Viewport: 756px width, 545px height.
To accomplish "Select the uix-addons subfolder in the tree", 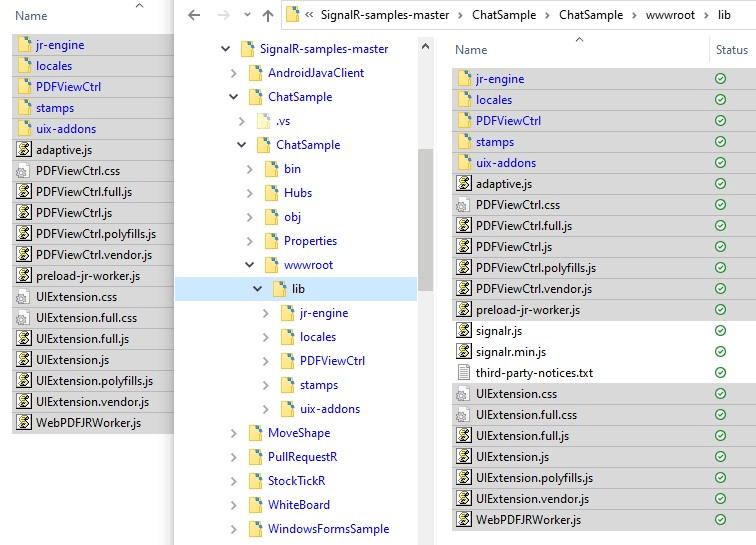I will pyautogui.click(x=330, y=409).
